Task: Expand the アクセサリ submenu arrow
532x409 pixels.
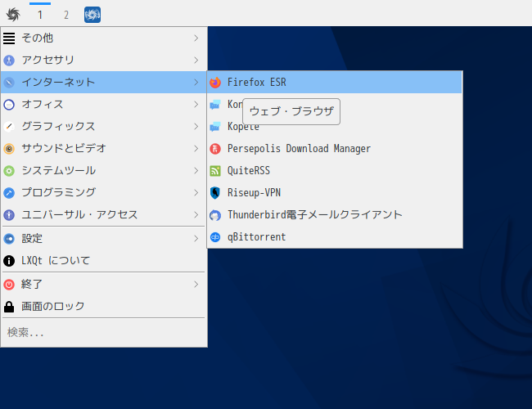Action: tap(196, 61)
